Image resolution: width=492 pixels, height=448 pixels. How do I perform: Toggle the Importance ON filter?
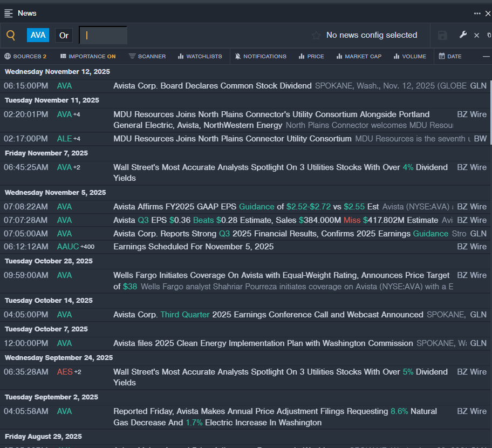tap(88, 56)
